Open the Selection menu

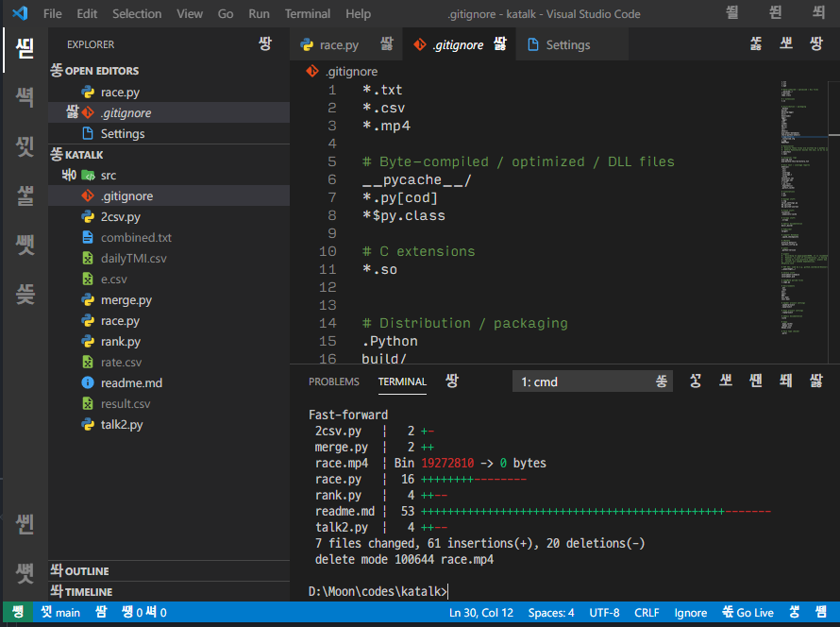[x=137, y=13]
